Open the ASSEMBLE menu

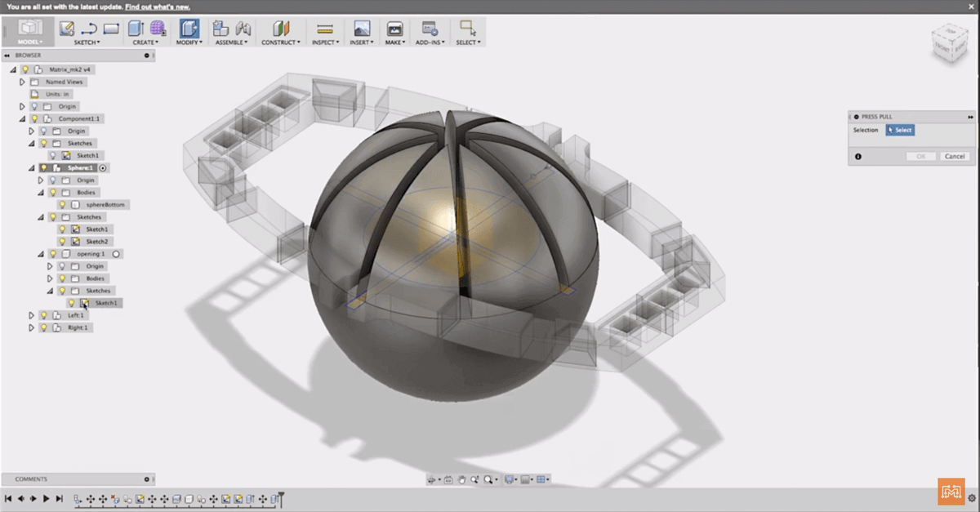pos(231,42)
